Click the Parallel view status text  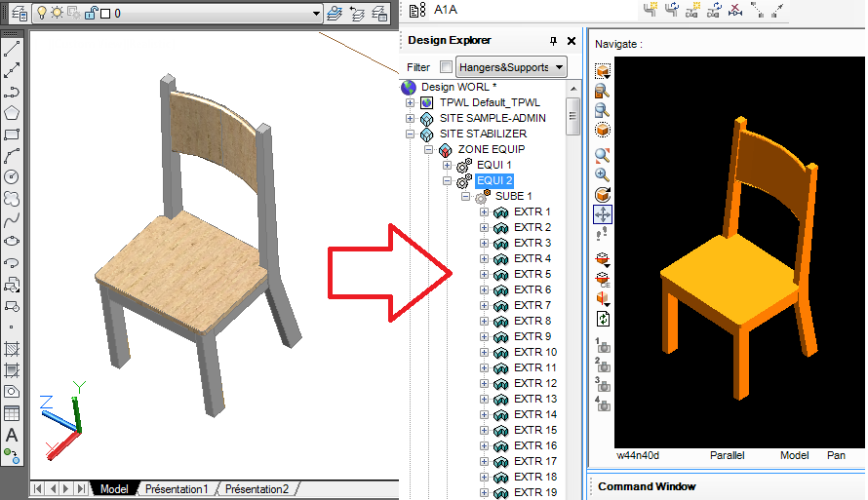(x=728, y=456)
